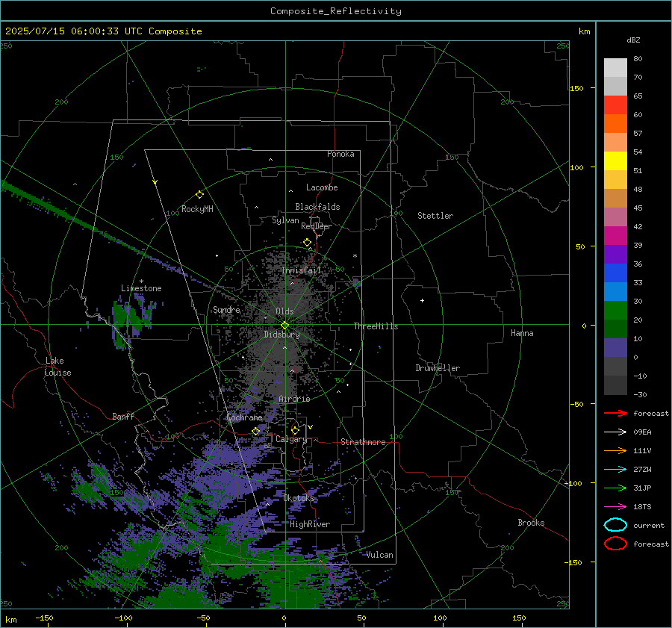Click the HighRiver label
The height and width of the screenshot is (628, 672).
310,524
